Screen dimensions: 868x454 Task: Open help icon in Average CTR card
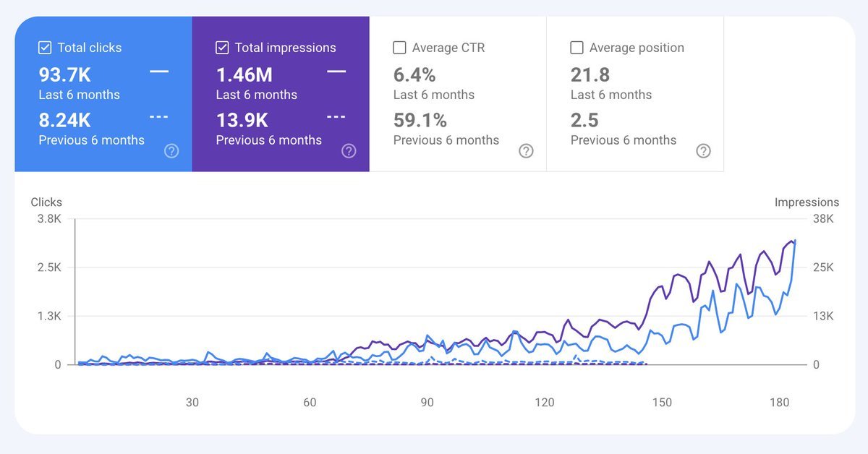(526, 151)
